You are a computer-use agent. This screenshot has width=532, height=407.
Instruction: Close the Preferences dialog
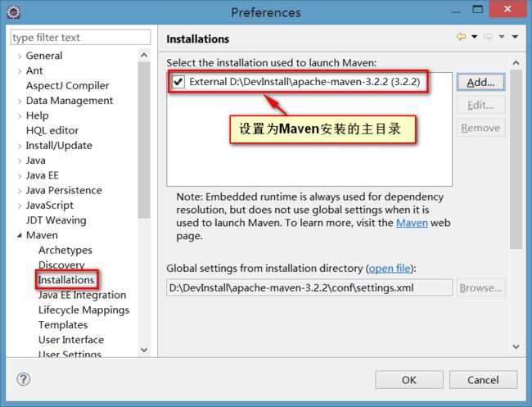point(507,9)
